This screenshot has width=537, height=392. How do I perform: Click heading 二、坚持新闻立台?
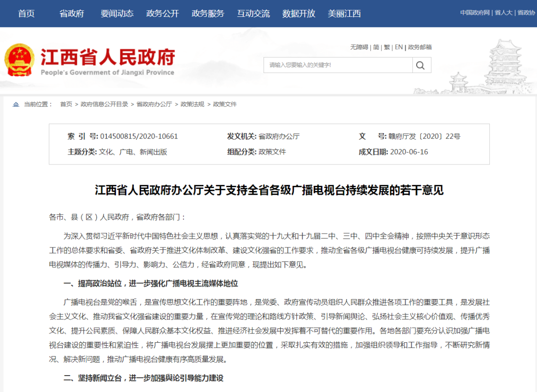pos(144,378)
